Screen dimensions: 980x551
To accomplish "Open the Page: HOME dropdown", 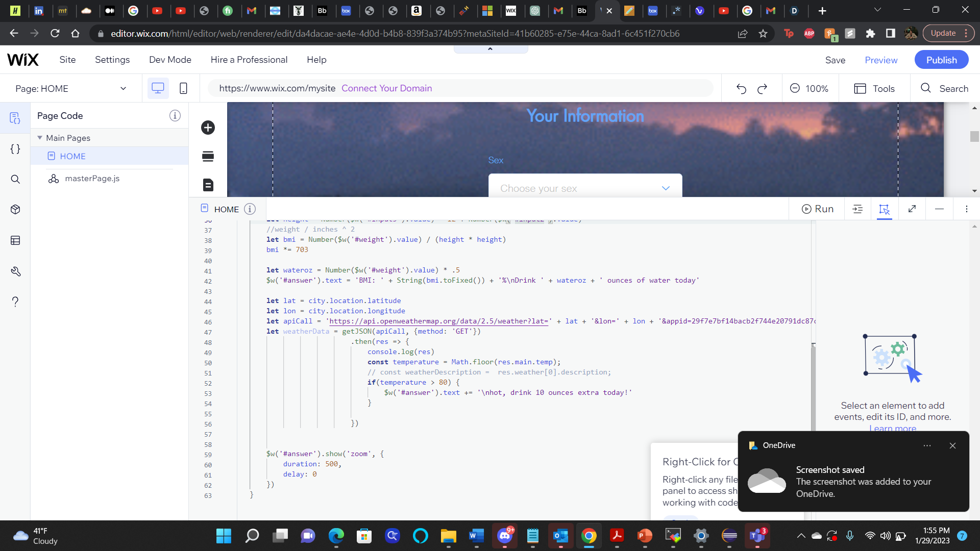I will coord(71,88).
